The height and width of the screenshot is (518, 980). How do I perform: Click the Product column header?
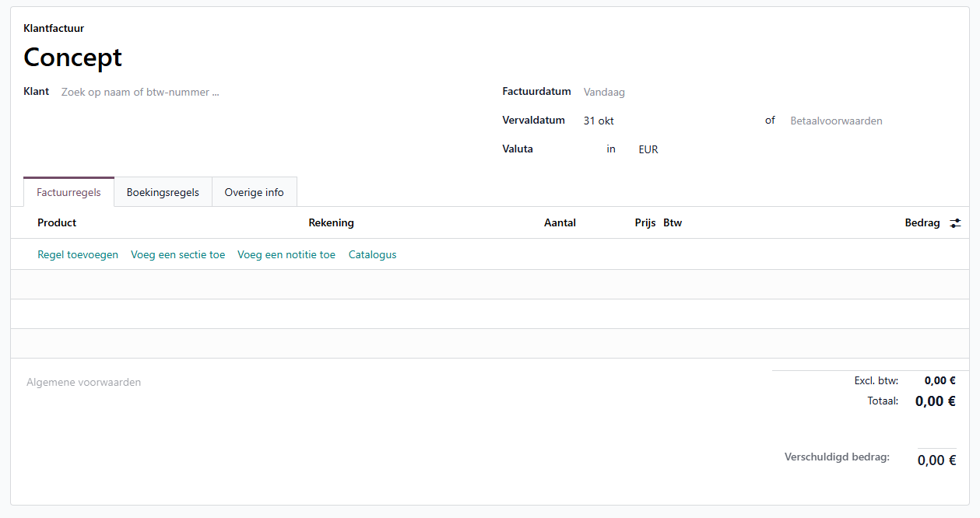coord(57,222)
